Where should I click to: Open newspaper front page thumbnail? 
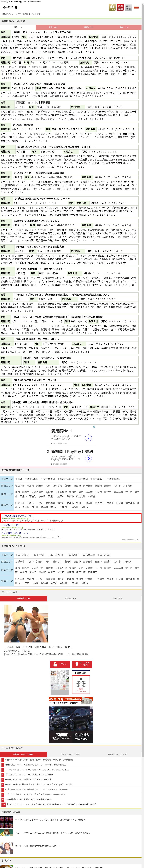tap(60, 682)
